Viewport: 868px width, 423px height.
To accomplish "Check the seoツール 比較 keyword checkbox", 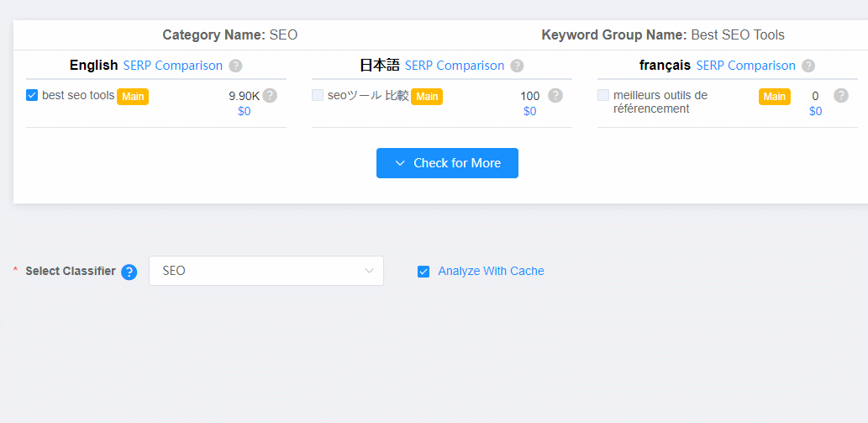I will click(317, 95).
